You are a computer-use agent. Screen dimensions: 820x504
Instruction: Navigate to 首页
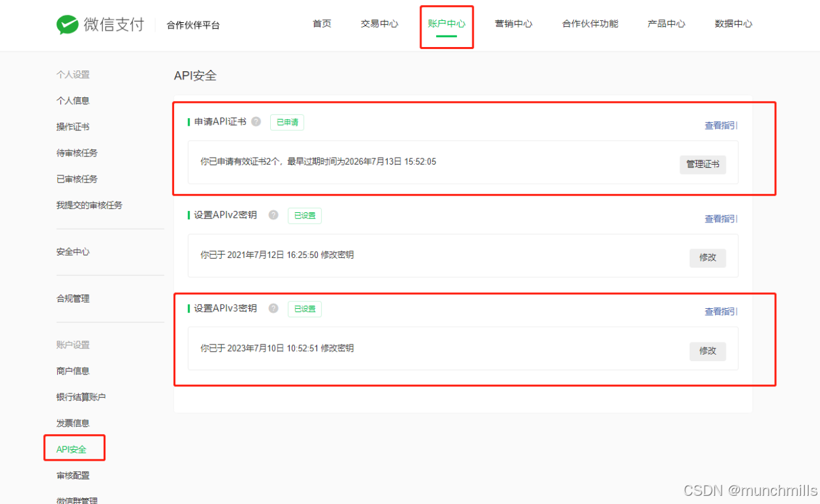(321, 24)
